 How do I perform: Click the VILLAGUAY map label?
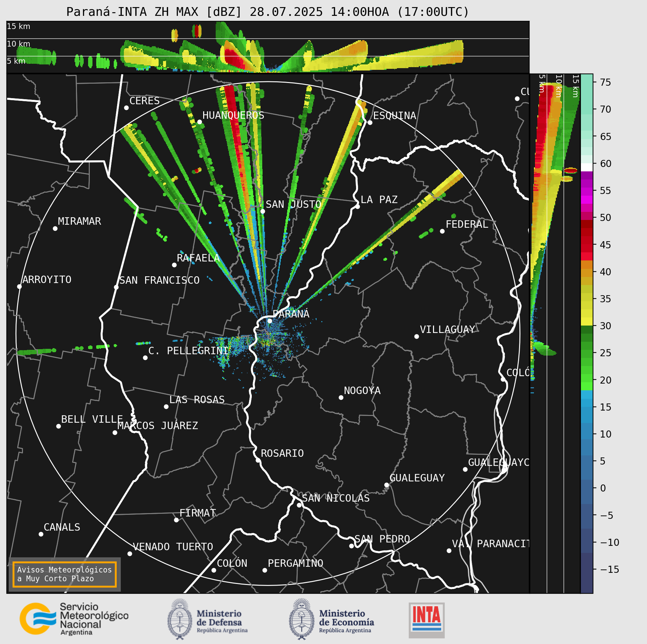click(x=448, y=329)
